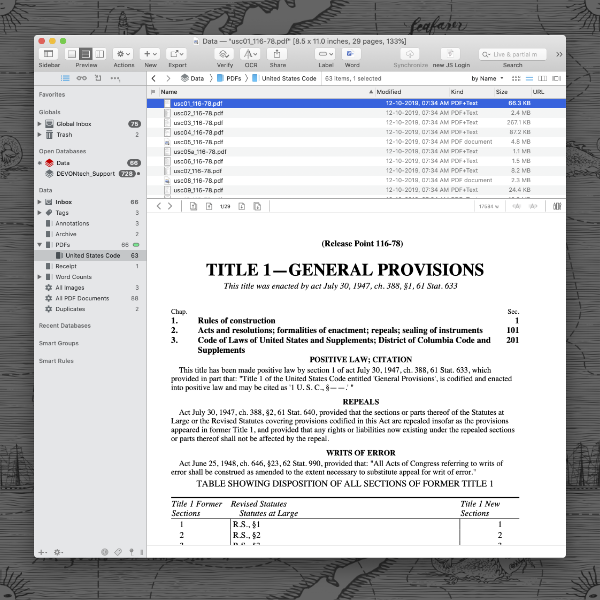Open the Actions gear menu
Viewport: 600px width, 600px height.
[x=123, y=54]
